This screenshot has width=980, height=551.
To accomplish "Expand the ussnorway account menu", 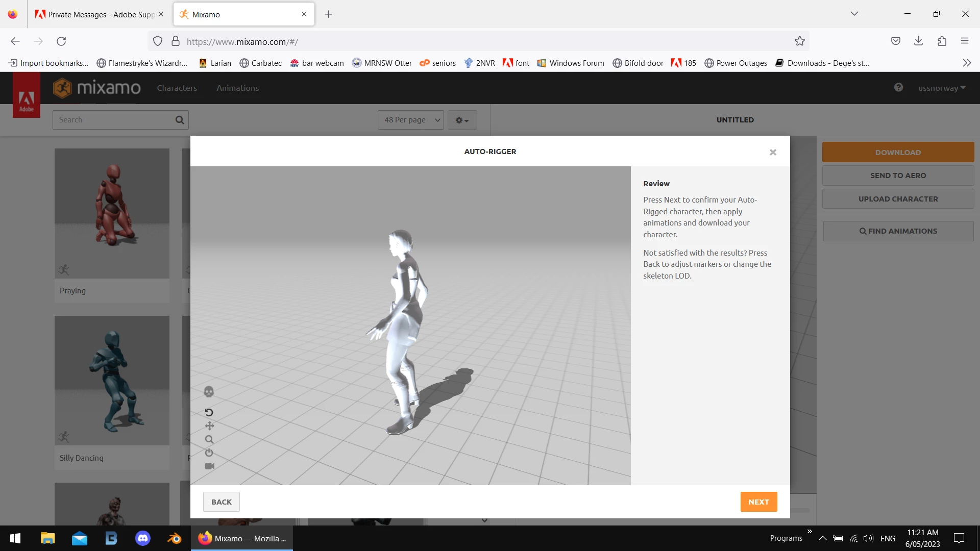I will click(942, 88).
